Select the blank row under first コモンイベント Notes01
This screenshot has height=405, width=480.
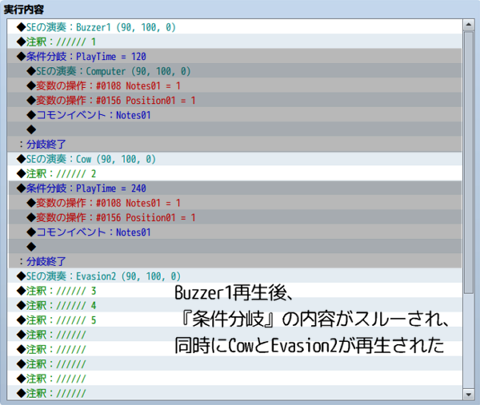click(x=235, y=129)
